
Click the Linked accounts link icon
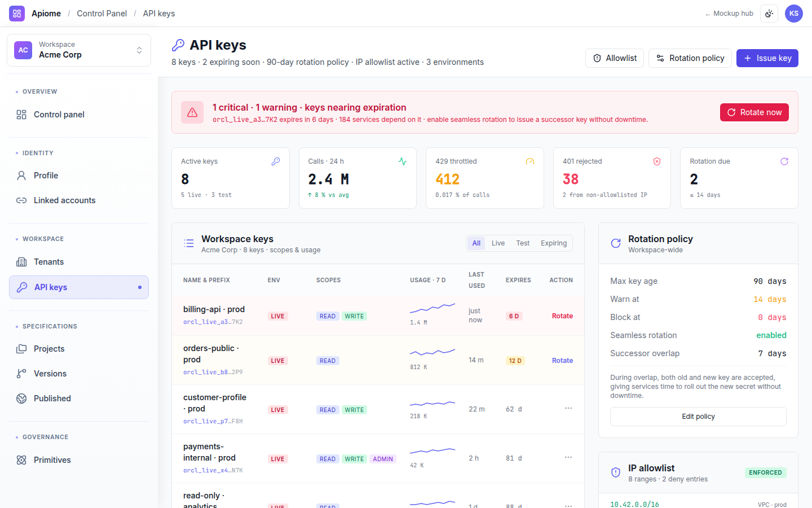click(x=21, y=200)
